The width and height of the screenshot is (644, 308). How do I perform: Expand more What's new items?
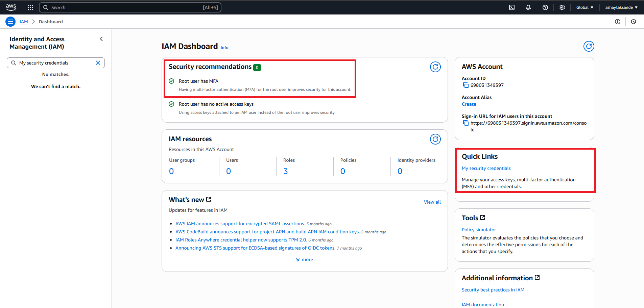[305, 259]
